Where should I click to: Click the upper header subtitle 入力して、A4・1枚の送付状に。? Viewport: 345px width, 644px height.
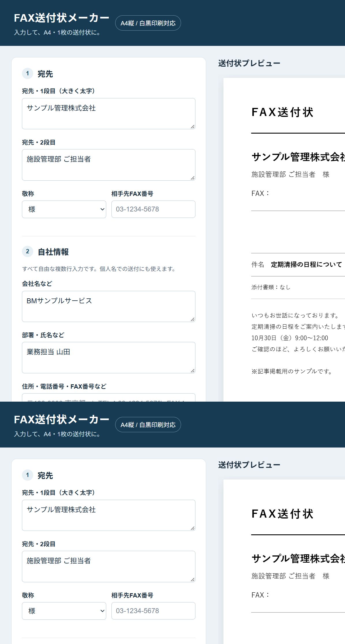(58, 33)
